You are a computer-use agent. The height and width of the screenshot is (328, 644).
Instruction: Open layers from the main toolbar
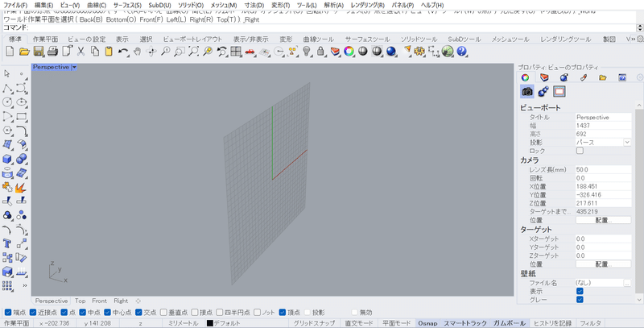tap(335, 52)
